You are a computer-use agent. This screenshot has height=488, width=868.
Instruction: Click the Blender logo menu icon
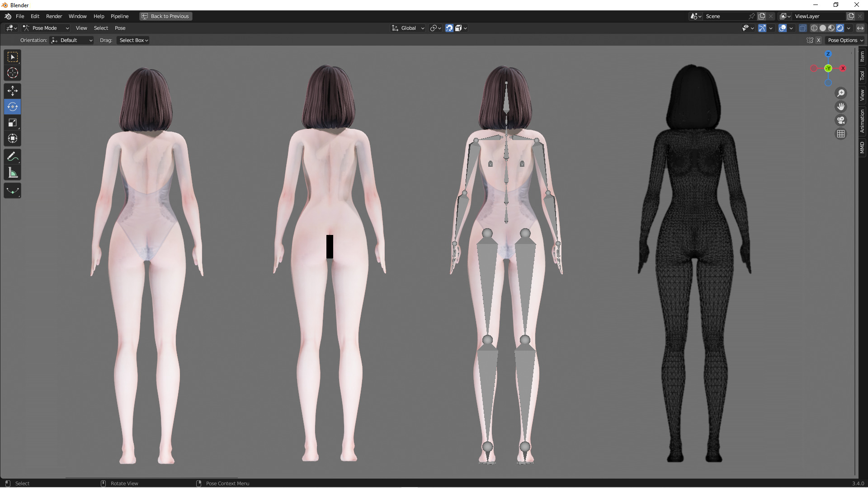(x=8, y=16)
